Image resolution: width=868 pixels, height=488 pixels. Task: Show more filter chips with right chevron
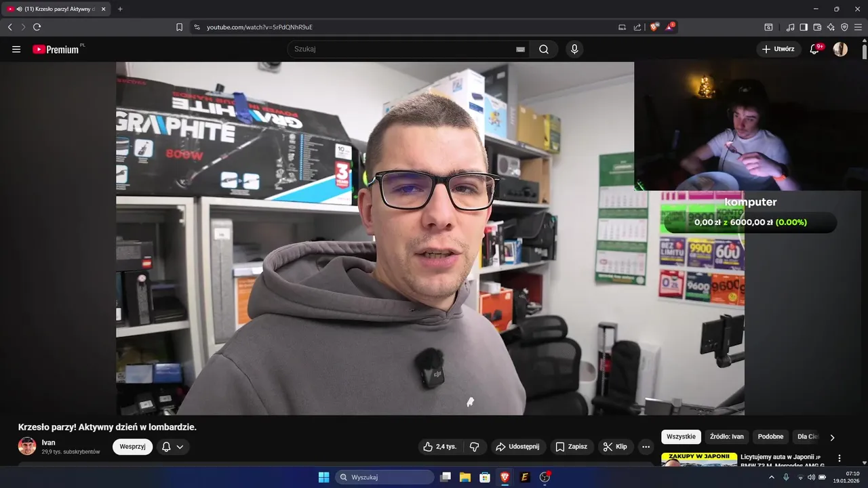[832, 438]
